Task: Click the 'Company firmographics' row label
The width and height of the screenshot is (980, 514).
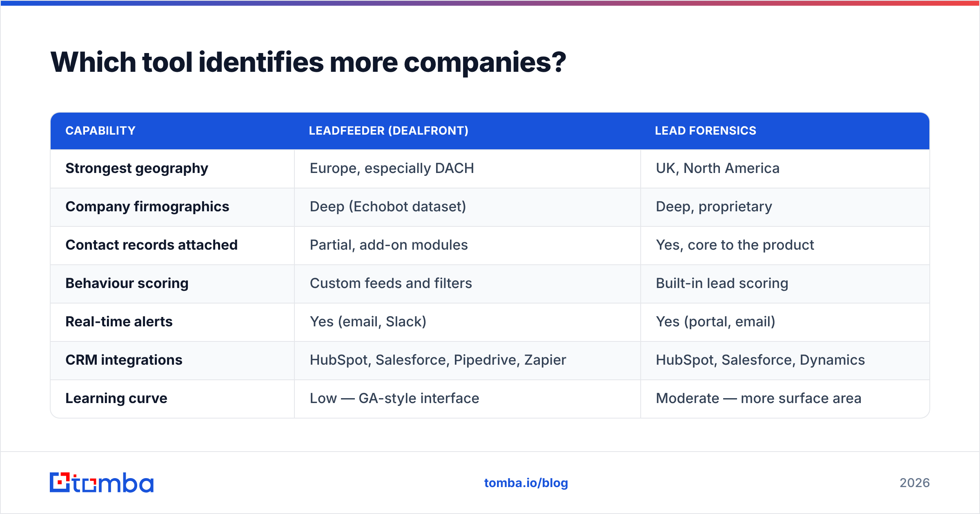Action: (147, 207)
